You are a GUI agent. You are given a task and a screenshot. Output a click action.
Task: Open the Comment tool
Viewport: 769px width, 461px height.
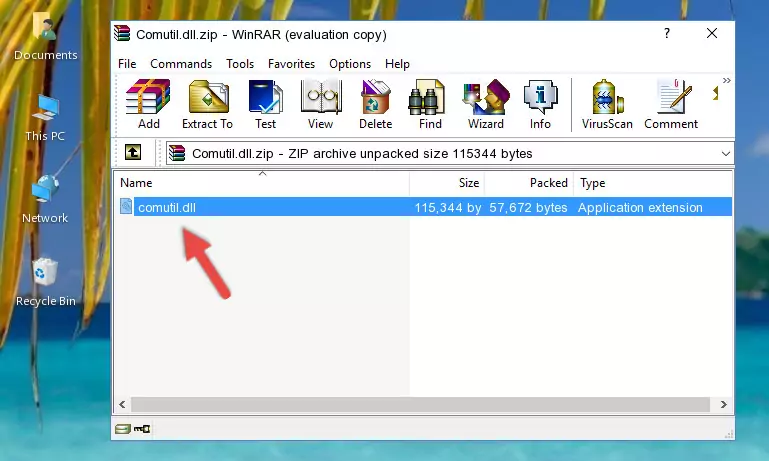[671, 104]
